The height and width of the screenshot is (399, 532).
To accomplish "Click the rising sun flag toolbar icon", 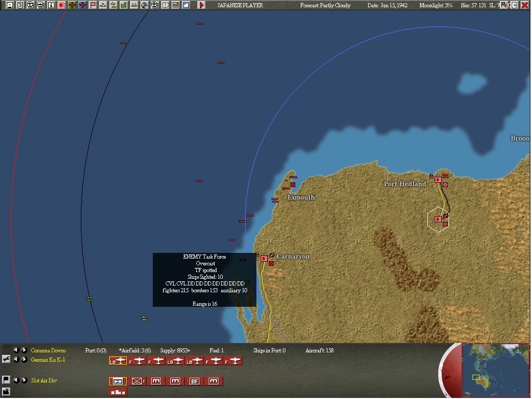I will 62,5.
